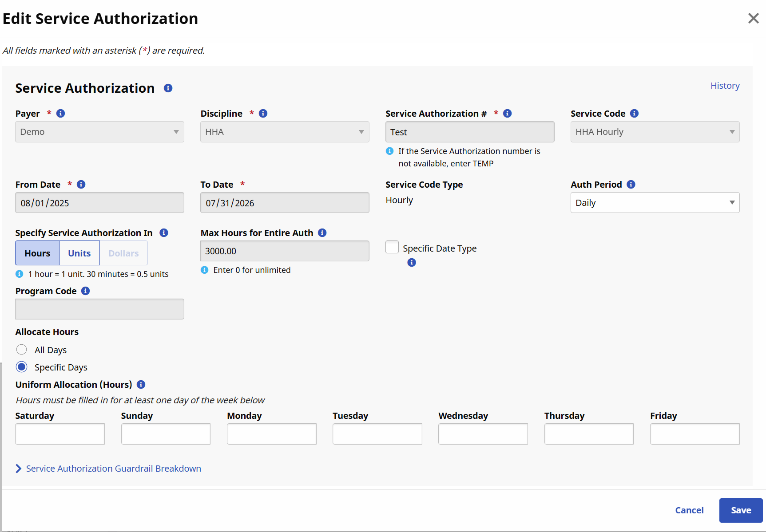Image resolution: width=766 pixels, height=532 pixels.
Task: Open the History link
Action: click(x=725, y=85)
